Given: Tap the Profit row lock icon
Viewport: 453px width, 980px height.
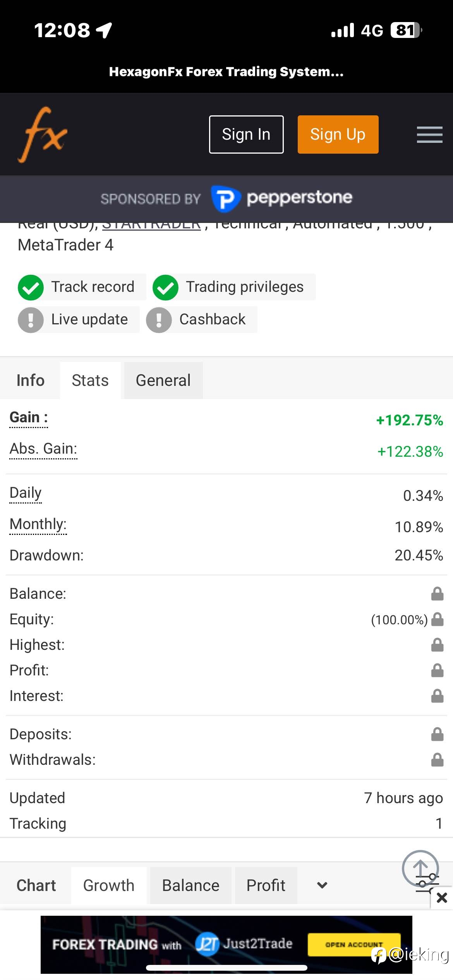Looking at the screenshot, I should (x=437, y=670).
